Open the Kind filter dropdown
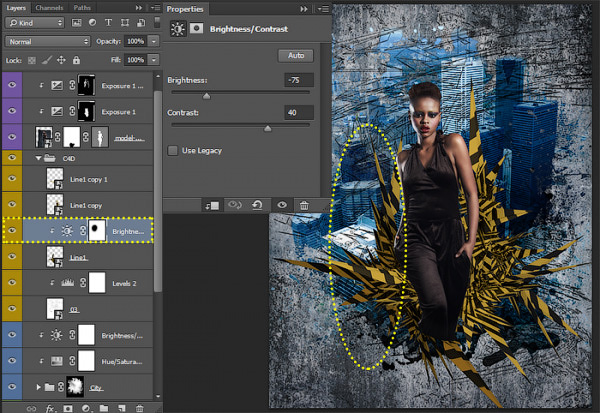Screen dimensions: 600x413 pos(34,23)
